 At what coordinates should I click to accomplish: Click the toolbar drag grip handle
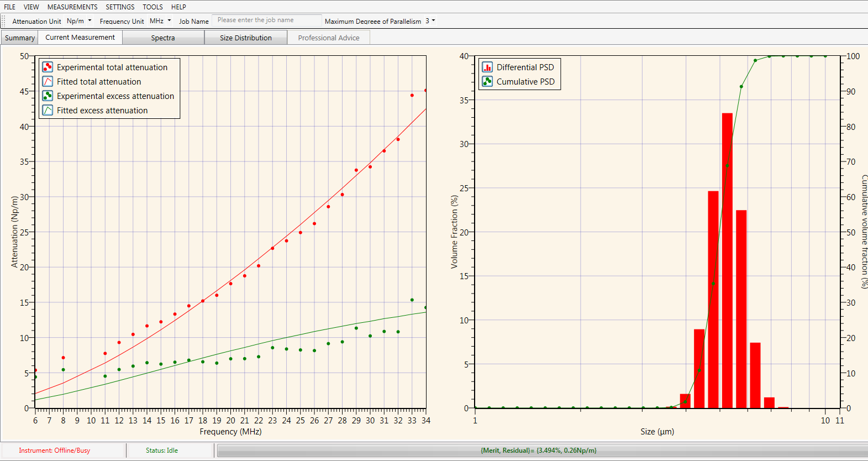(x=4, y=21)
